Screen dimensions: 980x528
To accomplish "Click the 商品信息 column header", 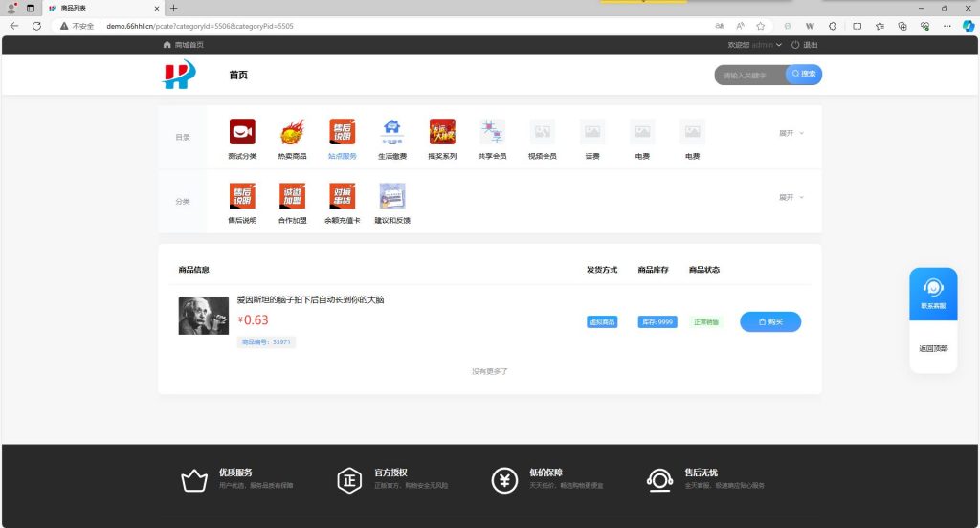I will [x=193, y=270].
